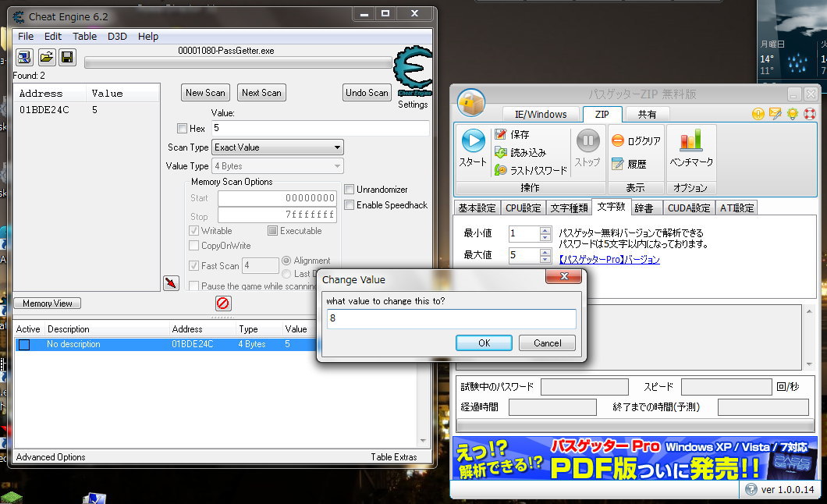Toggle the Writable checkbox

(193, 230)
